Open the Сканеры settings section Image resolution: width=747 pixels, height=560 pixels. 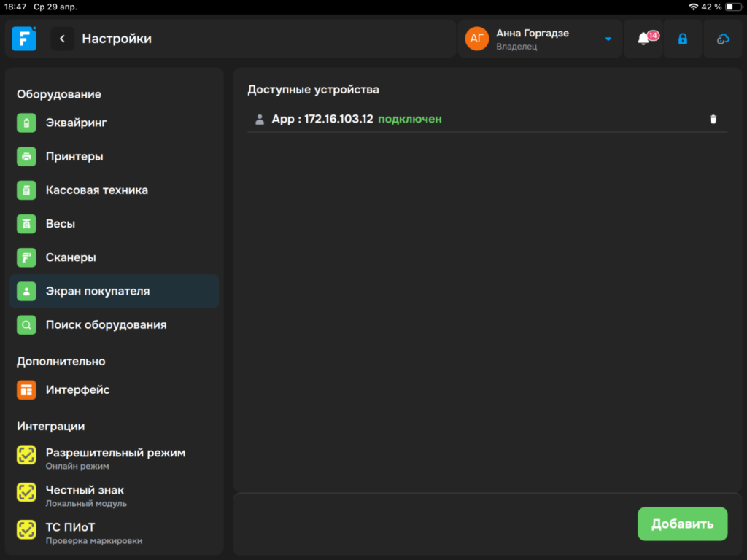[115, 257]
